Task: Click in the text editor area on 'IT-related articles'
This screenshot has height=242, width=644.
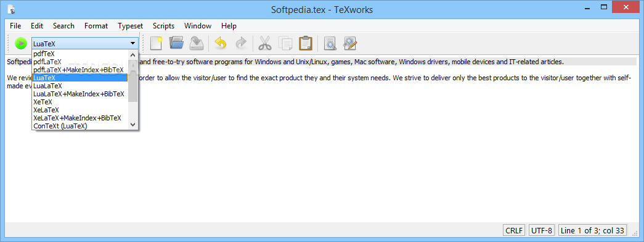Action: 536,62
